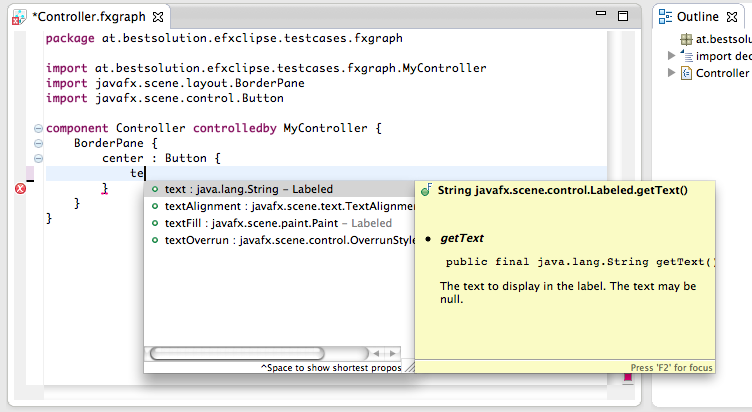Expand the Controller node in Outline
This screenshot has width=752, height=412.
(671, 73)
